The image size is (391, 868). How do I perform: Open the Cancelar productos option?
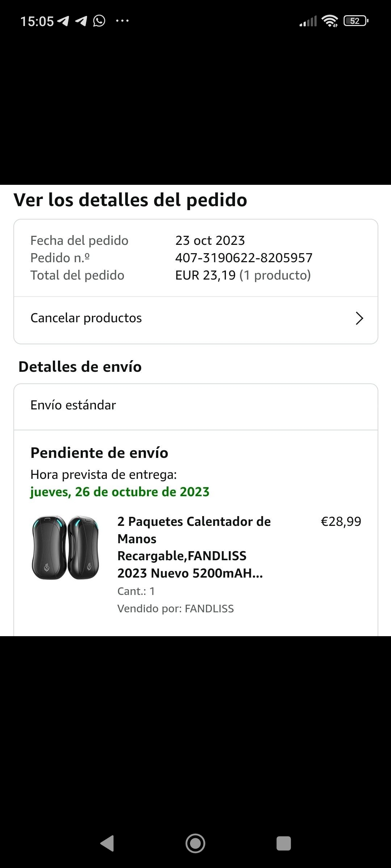point(86,318)
